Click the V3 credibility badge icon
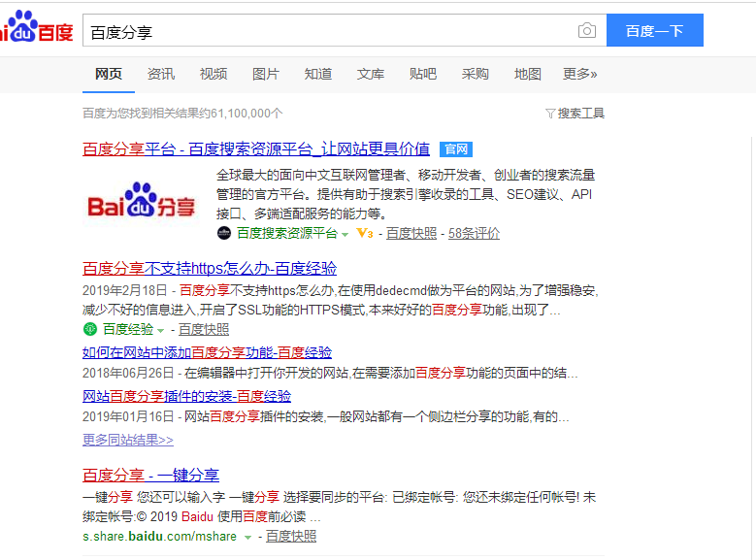The width and height of the screenshot is (756, 560). point(365,234)
